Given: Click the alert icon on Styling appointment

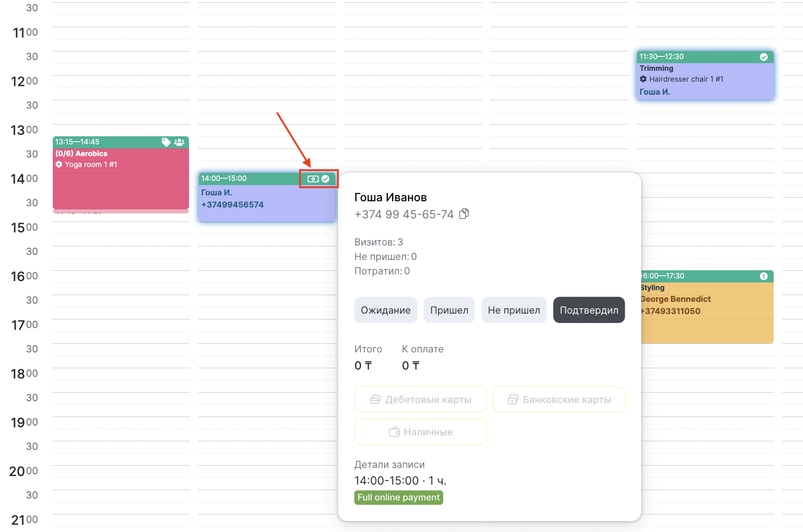Looking at the screenshot, I should [764, 276].
